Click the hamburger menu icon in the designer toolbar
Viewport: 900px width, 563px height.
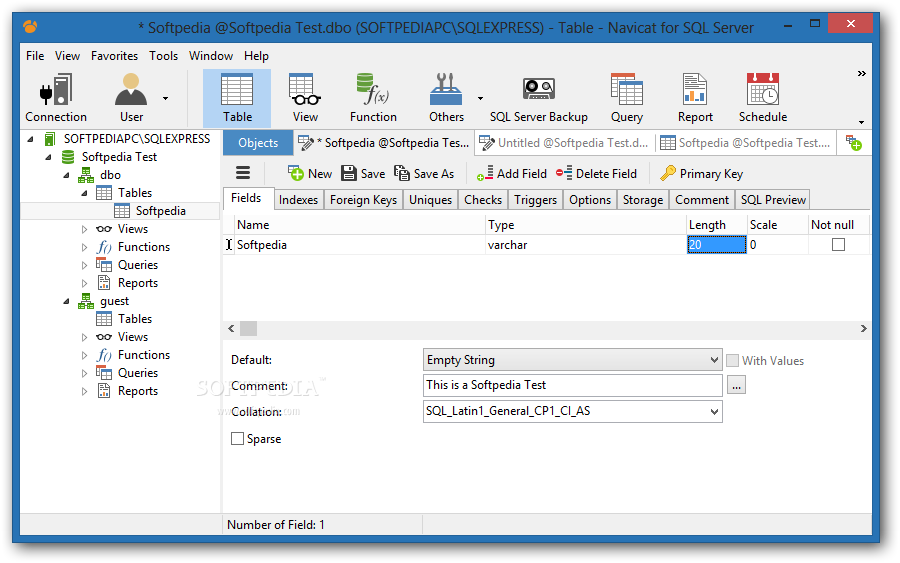pos(243,173)
